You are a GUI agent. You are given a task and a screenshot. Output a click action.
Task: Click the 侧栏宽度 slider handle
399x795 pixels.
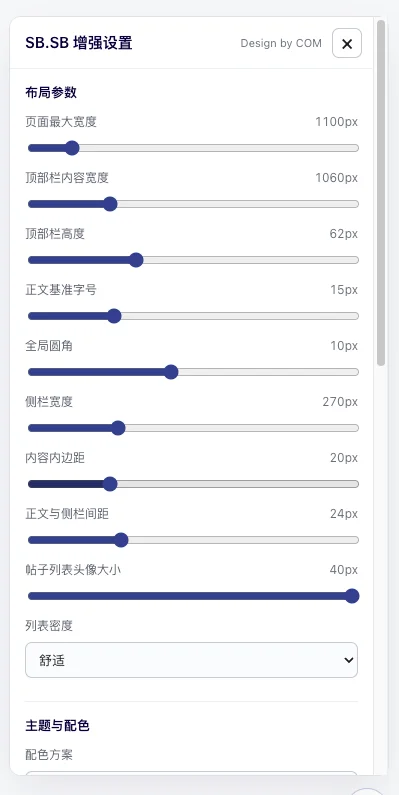[x=118, y=428]
